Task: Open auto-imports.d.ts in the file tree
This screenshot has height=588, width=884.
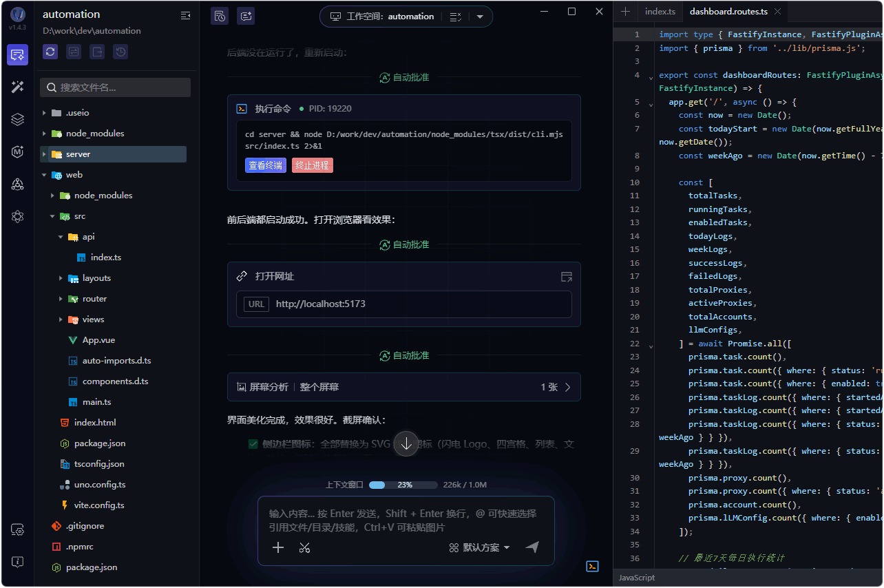Action: pyautogui.click(x=116, y=361)
